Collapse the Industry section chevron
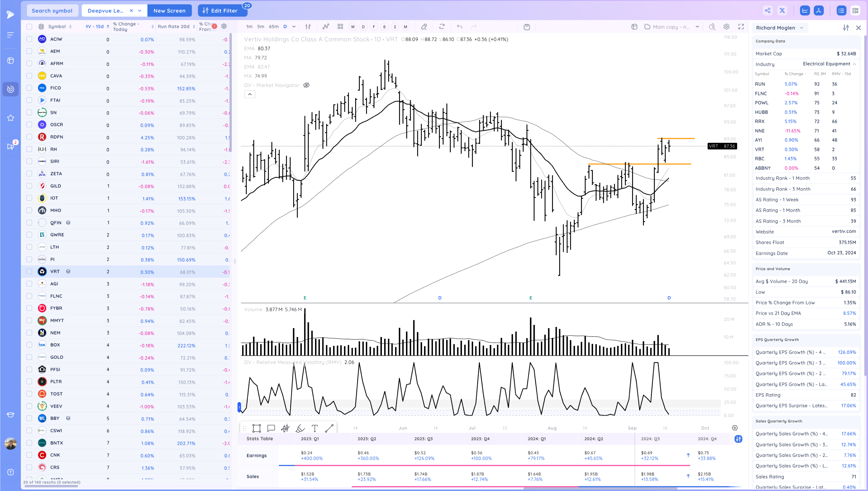 pyautogui.click(x=854, y=64)
